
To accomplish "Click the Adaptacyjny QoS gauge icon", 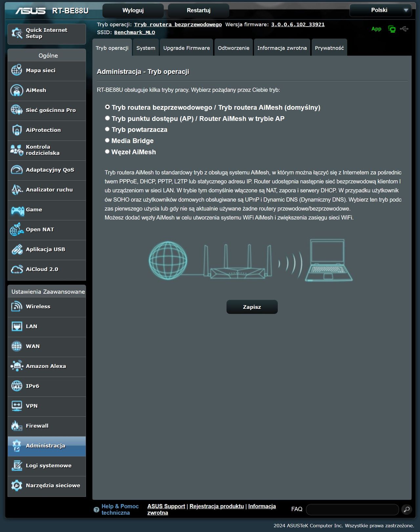I will [x=16, y=170].
